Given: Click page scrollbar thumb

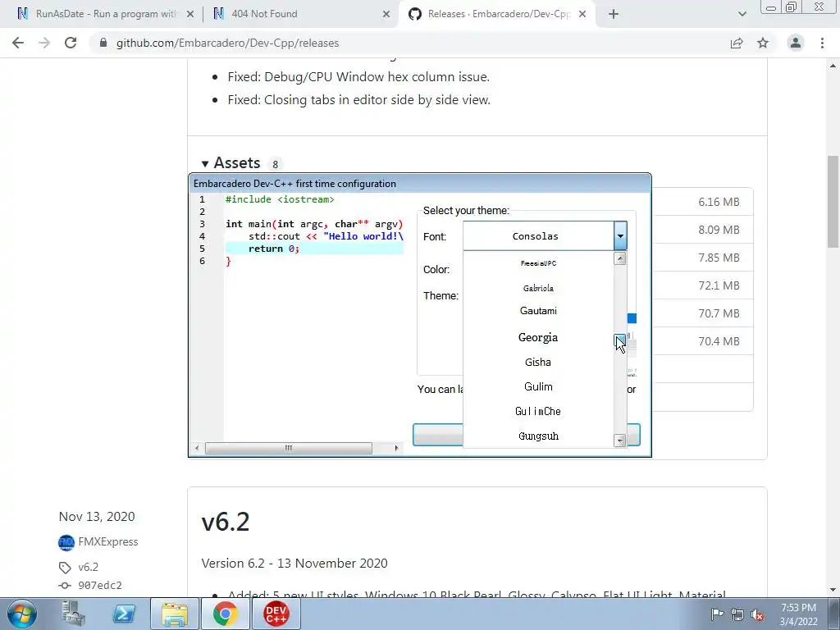Looking at the screenshot, I should [x=833, y=202].
